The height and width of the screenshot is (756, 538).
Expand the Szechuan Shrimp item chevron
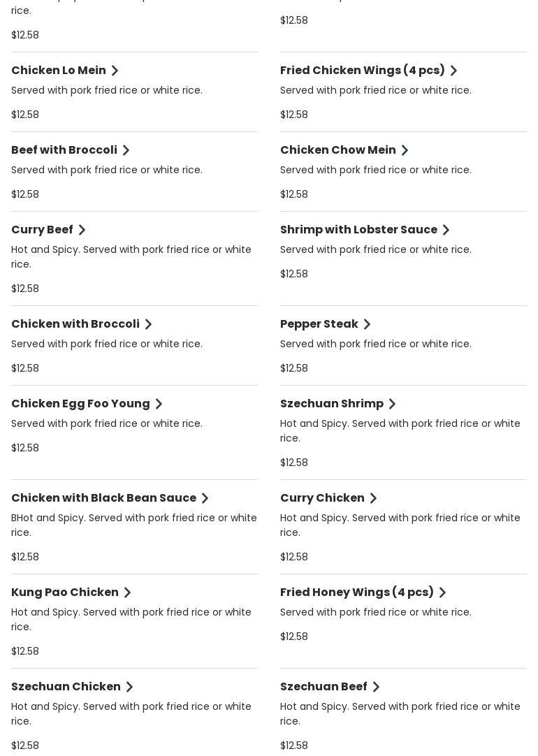(x=393, y=404)
